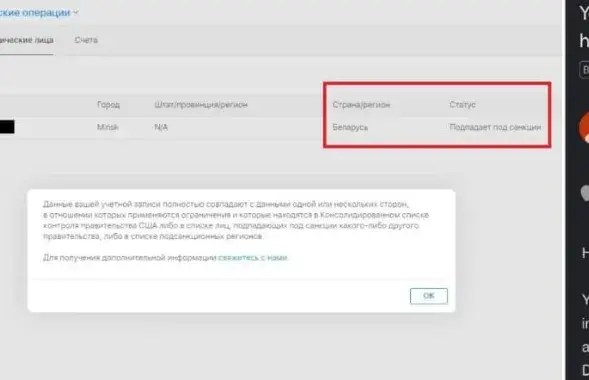The width and height of the screenshot is (589, 380).
Task: Click the 'Штат/провинция/регион' column header
Action: coord(201,105)
